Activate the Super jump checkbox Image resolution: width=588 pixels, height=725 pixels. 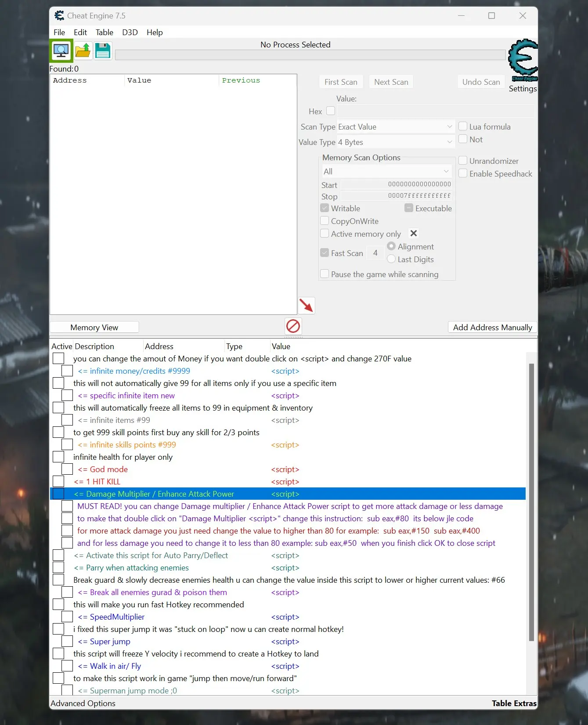coord(67,641)
